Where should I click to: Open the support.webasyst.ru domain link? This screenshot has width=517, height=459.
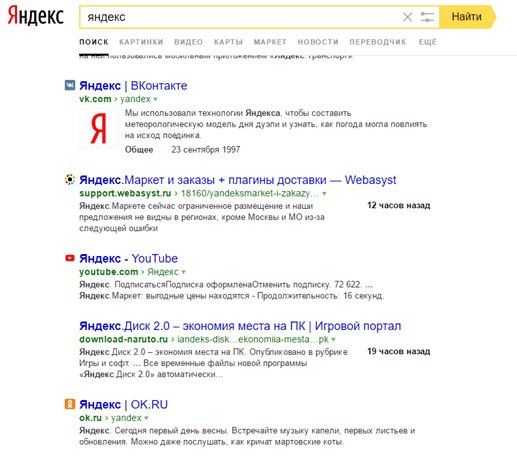(125, 193)
